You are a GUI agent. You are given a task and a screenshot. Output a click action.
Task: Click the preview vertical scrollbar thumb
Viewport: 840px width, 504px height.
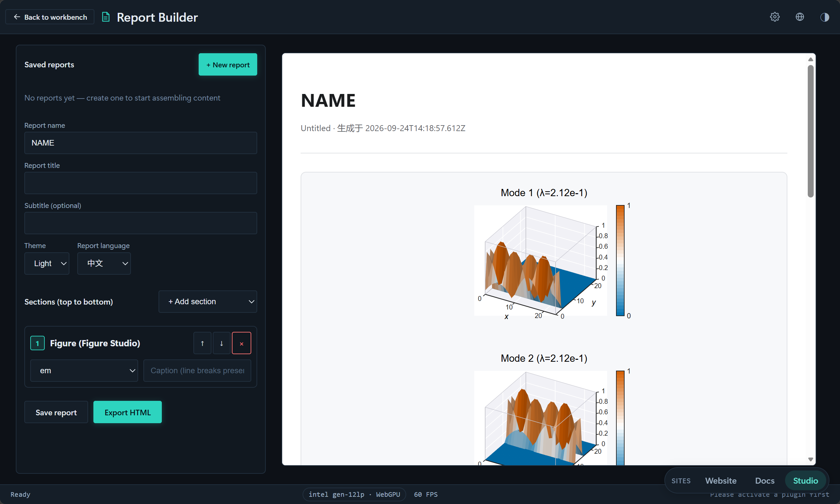click(810, 131)
